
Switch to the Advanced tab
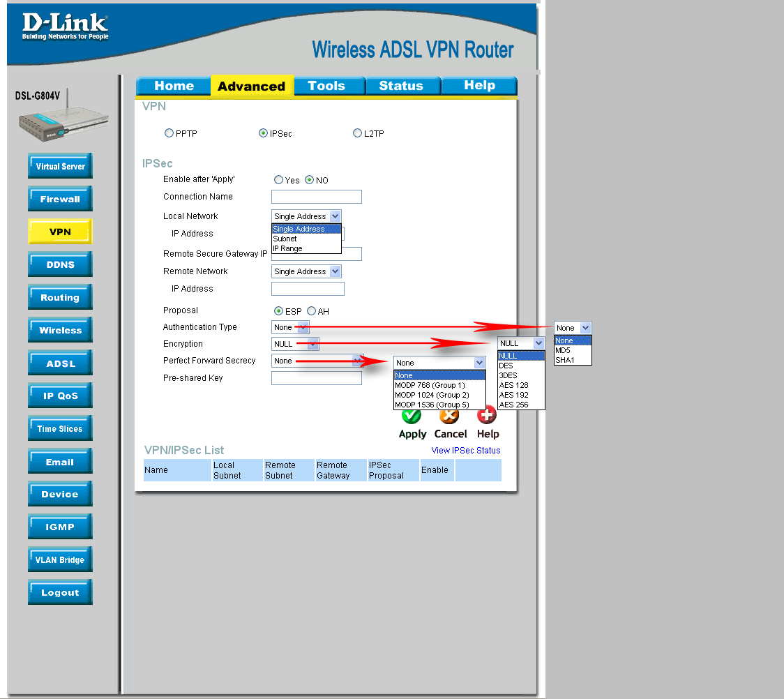tap(252, 86)
